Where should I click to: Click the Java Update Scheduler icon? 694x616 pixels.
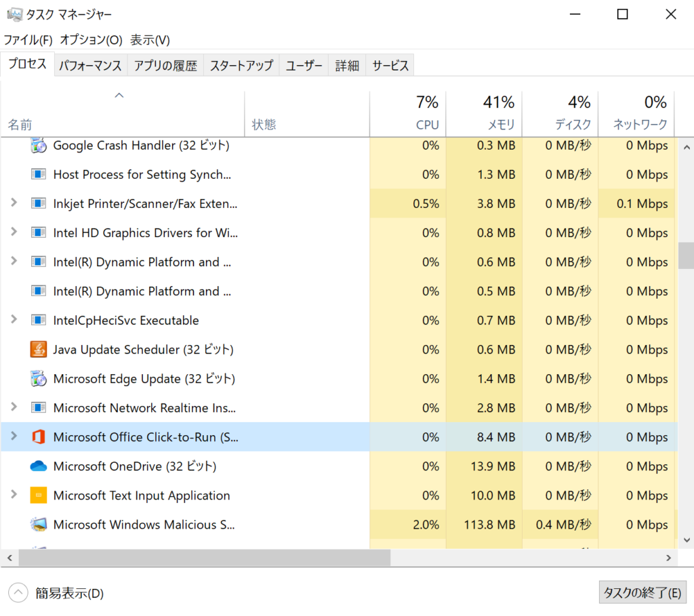(x=39, y=350)
